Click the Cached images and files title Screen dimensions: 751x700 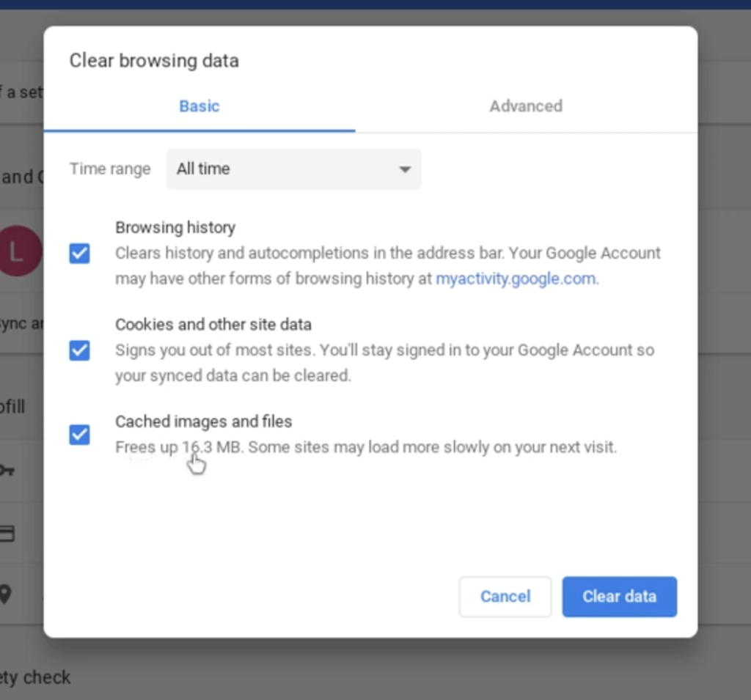[204, 421]
